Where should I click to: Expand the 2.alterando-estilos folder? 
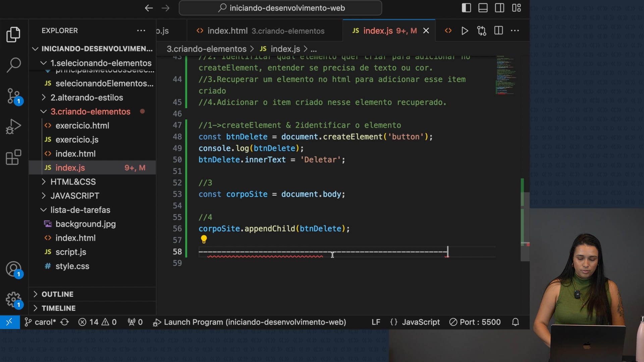click(87, 98)
